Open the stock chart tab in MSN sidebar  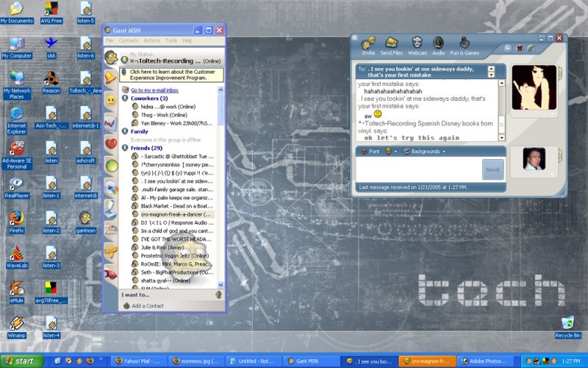coord(111,124)
